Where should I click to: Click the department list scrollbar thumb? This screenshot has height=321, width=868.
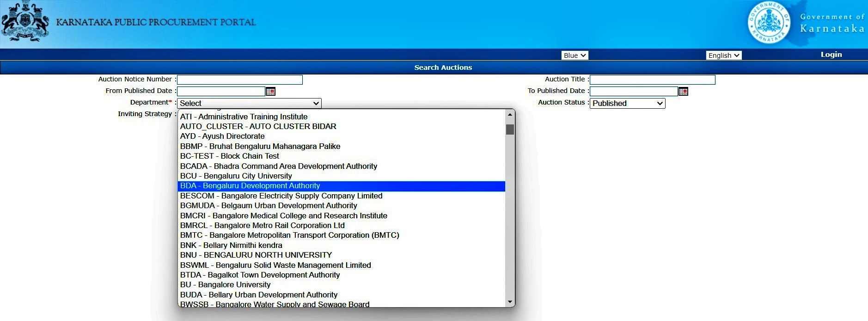(x=510, y=130)
